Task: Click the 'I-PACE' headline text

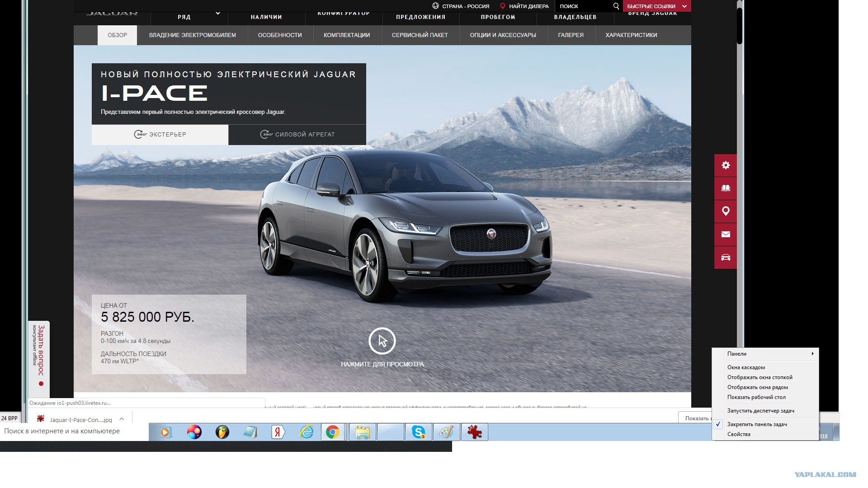Action: [x=154, y=94]
